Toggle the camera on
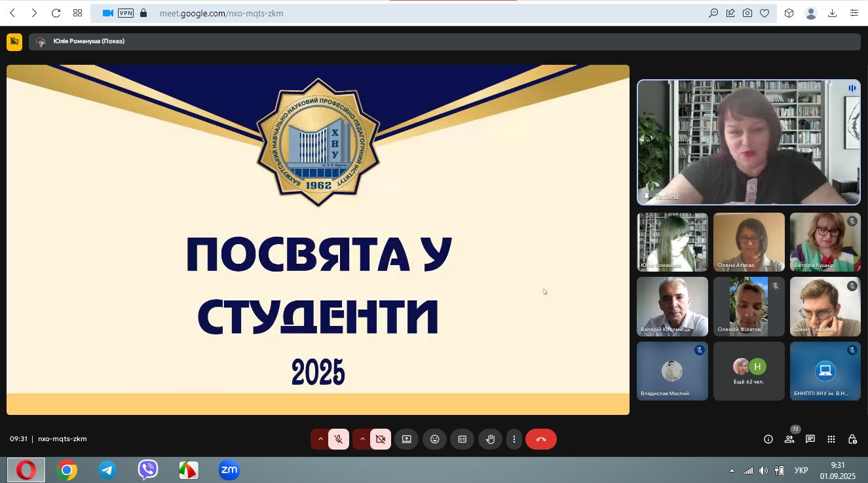 [x=381, y=439]
